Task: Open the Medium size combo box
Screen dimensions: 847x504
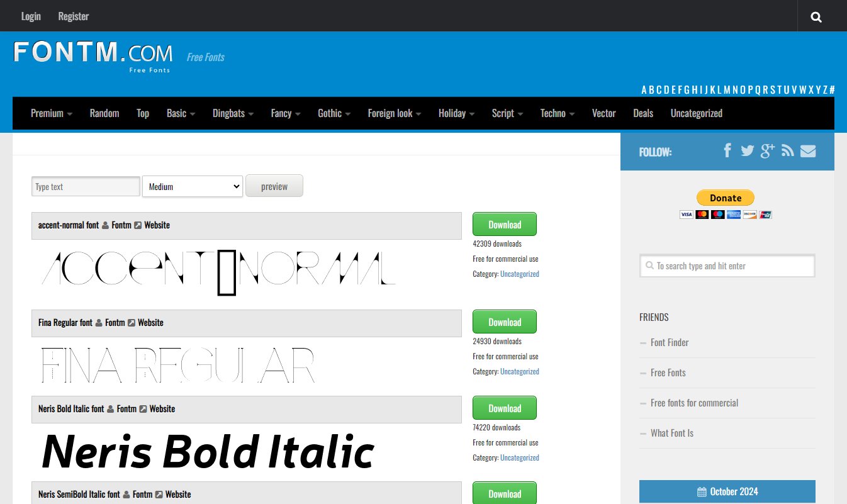Action: point(192,186)
